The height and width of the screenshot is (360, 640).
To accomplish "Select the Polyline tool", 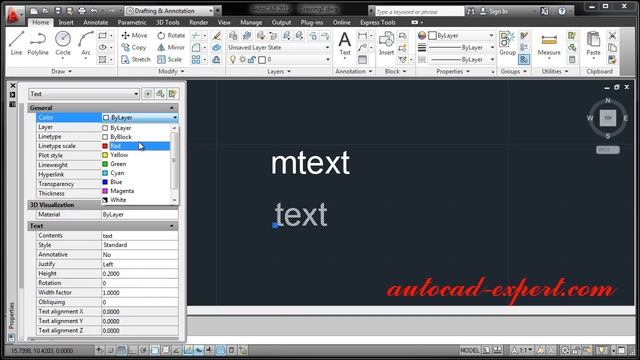I will tap(38, 43).
